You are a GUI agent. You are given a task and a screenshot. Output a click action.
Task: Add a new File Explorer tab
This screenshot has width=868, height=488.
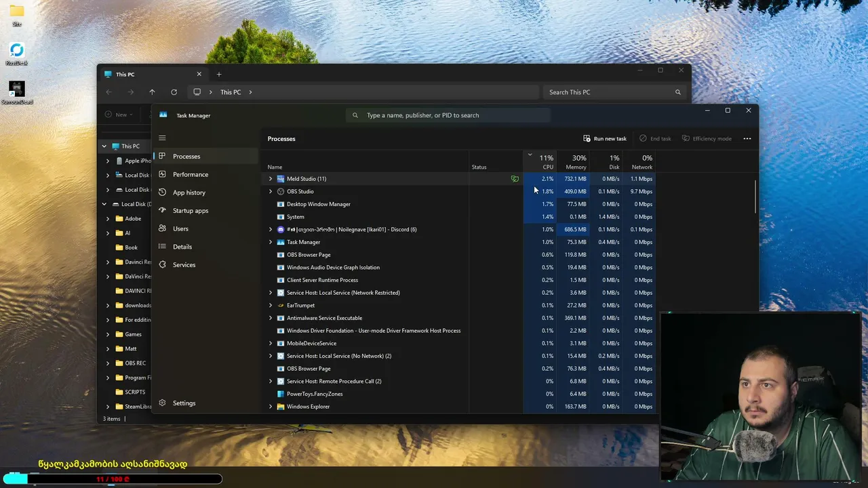pos(218,75)
